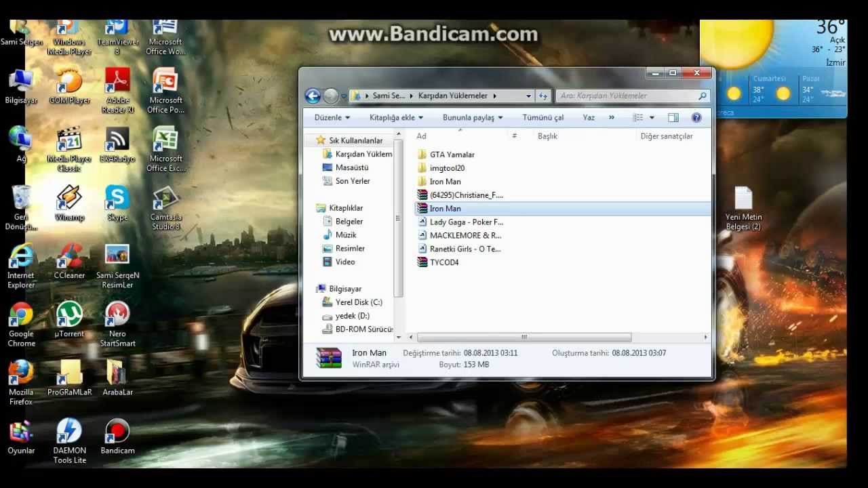Image resolution: width=868 pixels, height=488 pixels.
Task: Click the Explorer back navigation arrow
Action: 313,96
